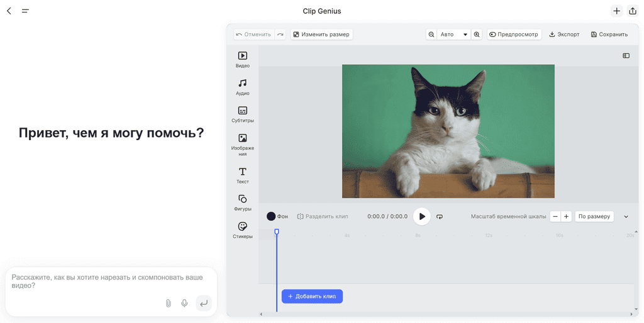Open the Аудио panel
Screen dimensions: 644x323
pyautogui.click(x=242, y=87)
